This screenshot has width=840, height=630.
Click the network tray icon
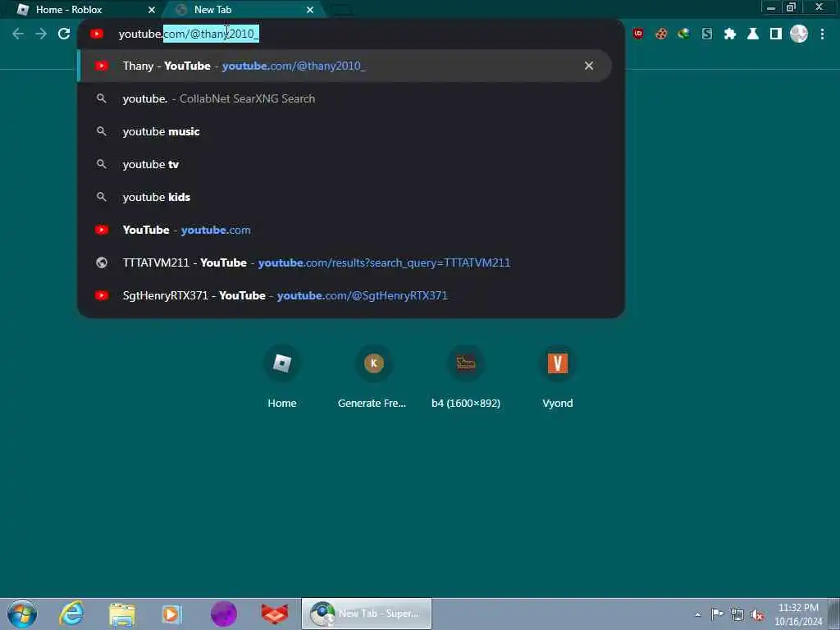click(x=737, y=614)
